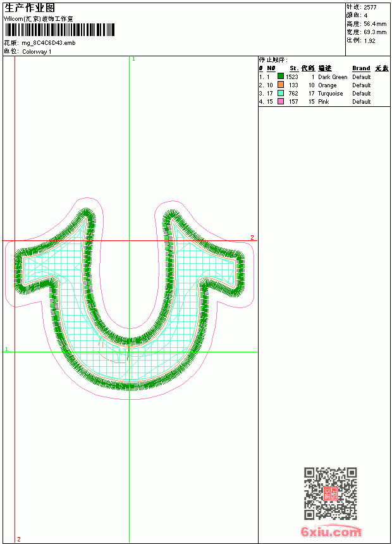Click the 'St.' column header
The width and height of the screenshot is (392, 544).
[294, 68]
